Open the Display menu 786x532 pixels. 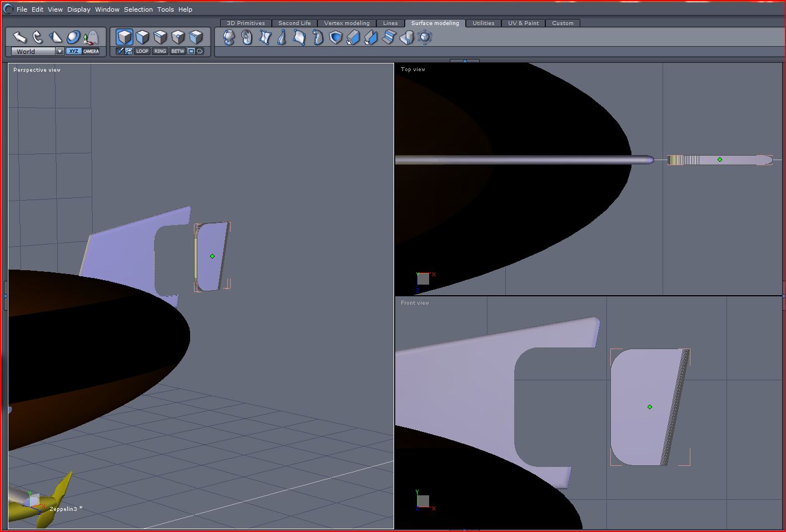78,9
